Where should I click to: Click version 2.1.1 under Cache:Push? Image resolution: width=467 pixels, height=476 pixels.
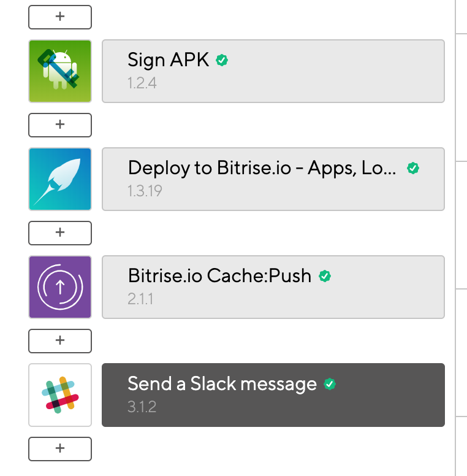(x=140, y=299)
